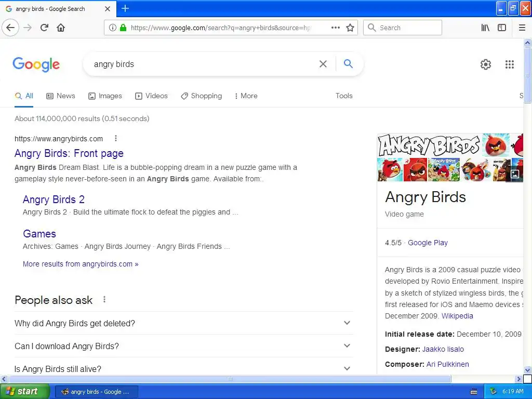Open options dots beside People also ask
532x399 pixels.
[104, 300]
